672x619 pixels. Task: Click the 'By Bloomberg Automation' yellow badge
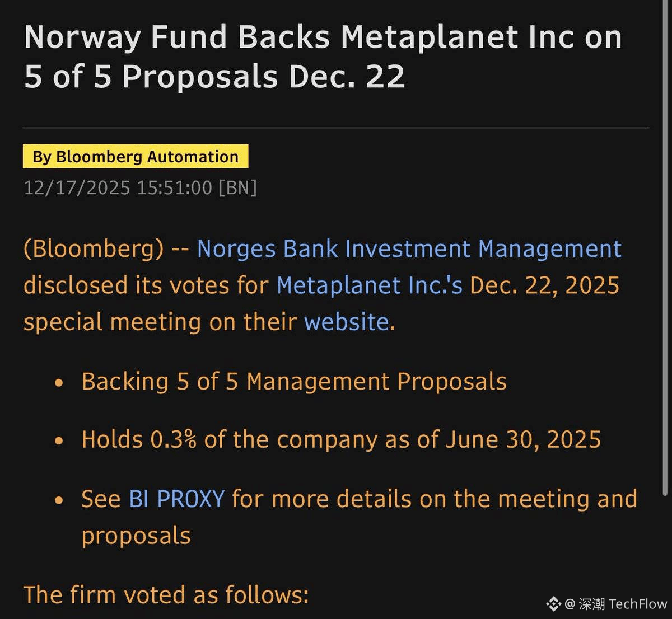[136, 157]
